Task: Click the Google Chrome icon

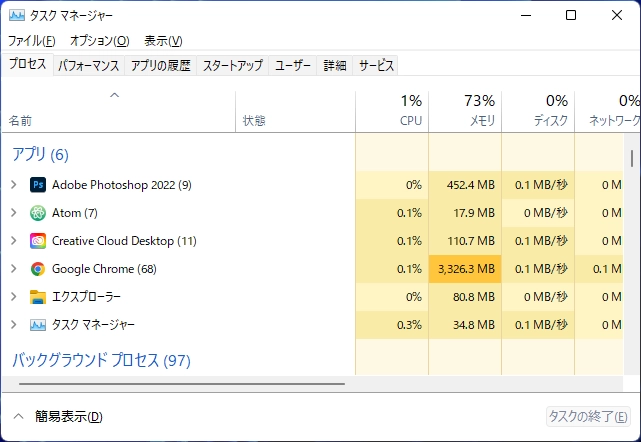Action: pyautogui.click(x=38, y=269)
